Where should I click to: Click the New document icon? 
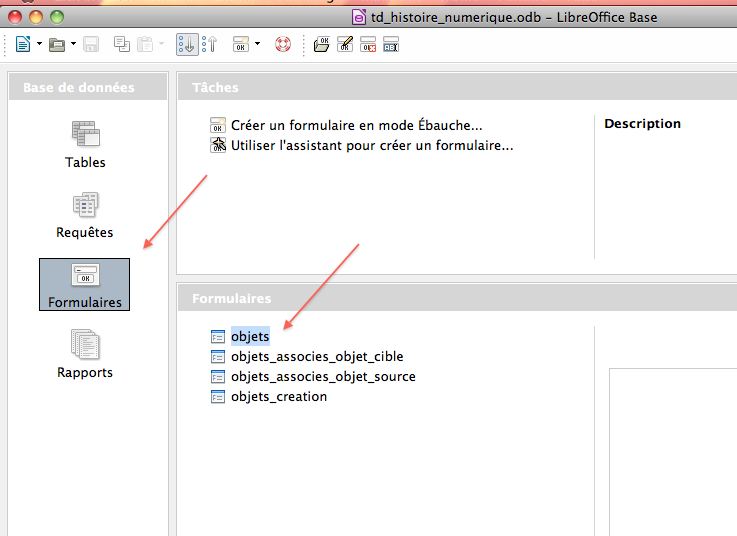click(23, 44)
